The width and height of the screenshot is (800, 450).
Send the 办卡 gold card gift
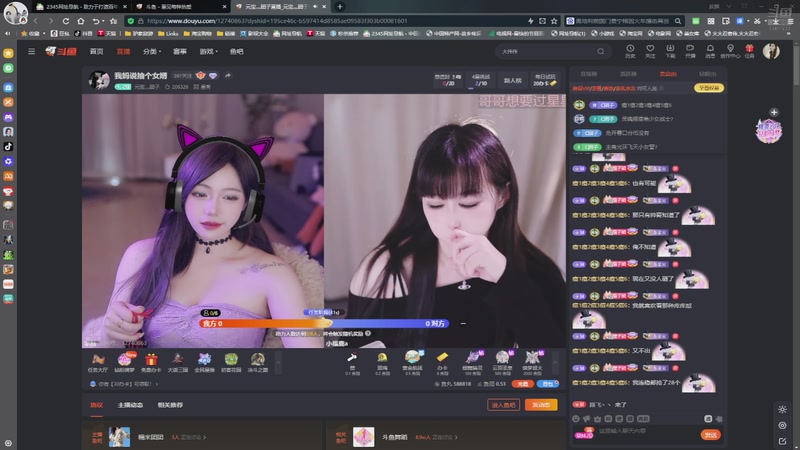coord(442,362)
